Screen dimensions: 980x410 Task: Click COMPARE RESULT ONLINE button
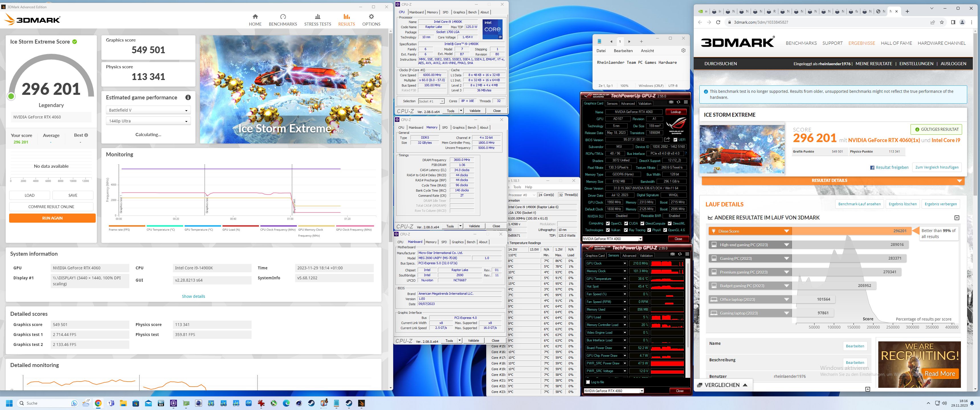tap(51, 206)
